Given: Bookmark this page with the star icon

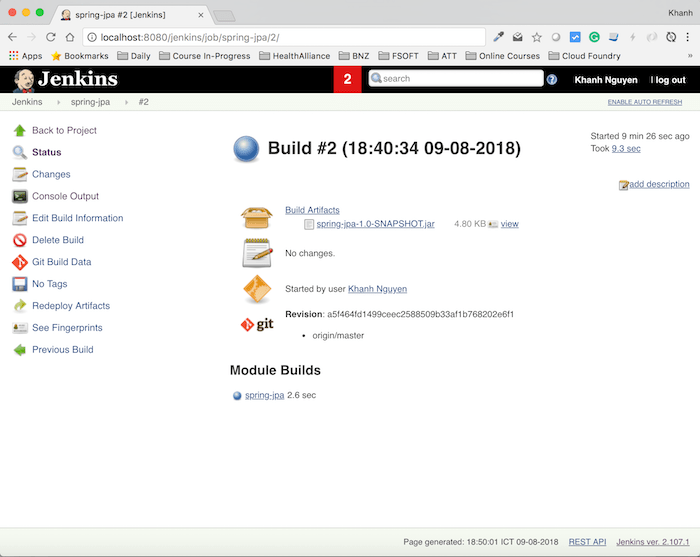Looking at the screenshot, I should click(x=536, y=37).
